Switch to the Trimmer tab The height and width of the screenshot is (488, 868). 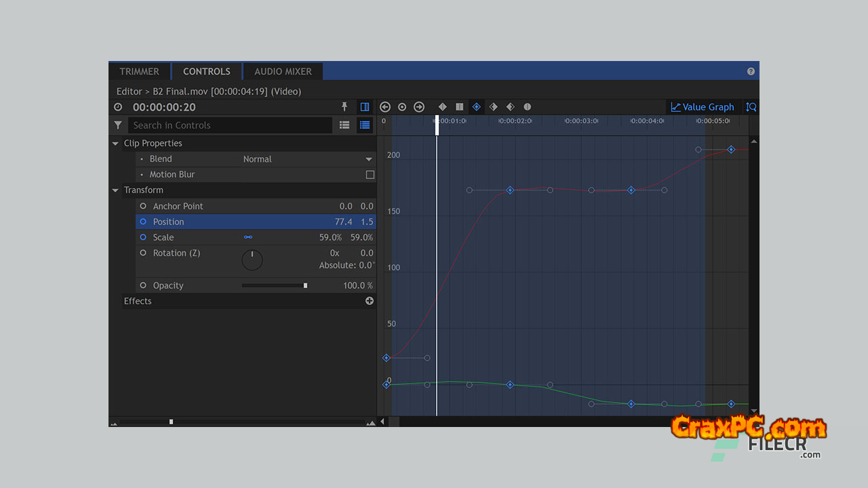139,71
